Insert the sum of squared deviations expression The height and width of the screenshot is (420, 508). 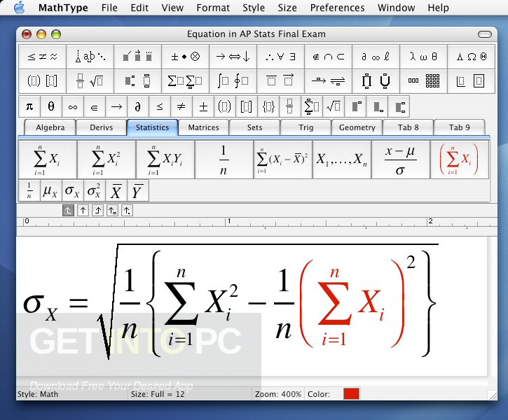tap(283, 160)
